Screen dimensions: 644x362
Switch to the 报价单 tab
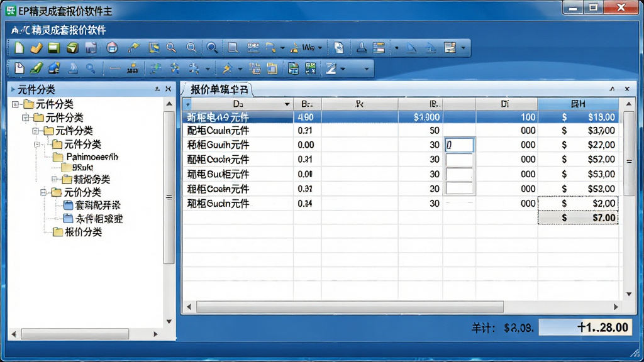point(218,89)
